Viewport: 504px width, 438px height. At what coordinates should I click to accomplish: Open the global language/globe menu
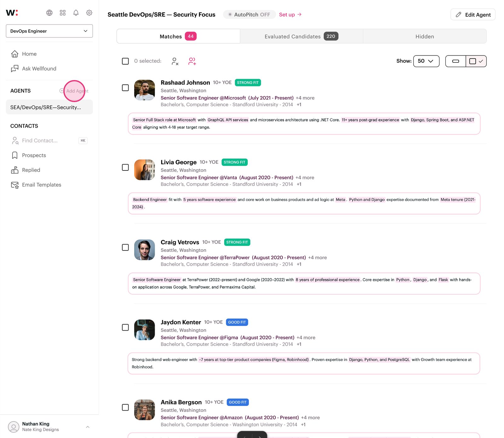point(49,13)
